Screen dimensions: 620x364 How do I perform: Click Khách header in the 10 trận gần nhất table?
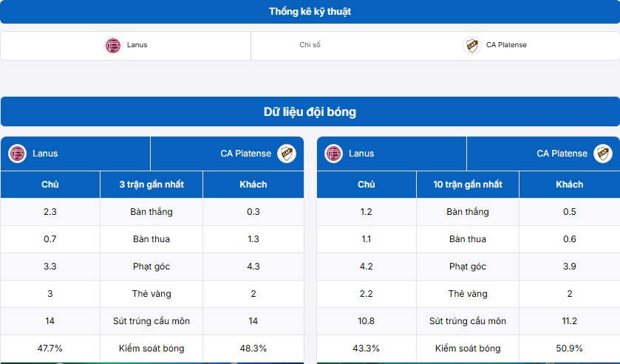pyautogui.click(x=569, y=185)
